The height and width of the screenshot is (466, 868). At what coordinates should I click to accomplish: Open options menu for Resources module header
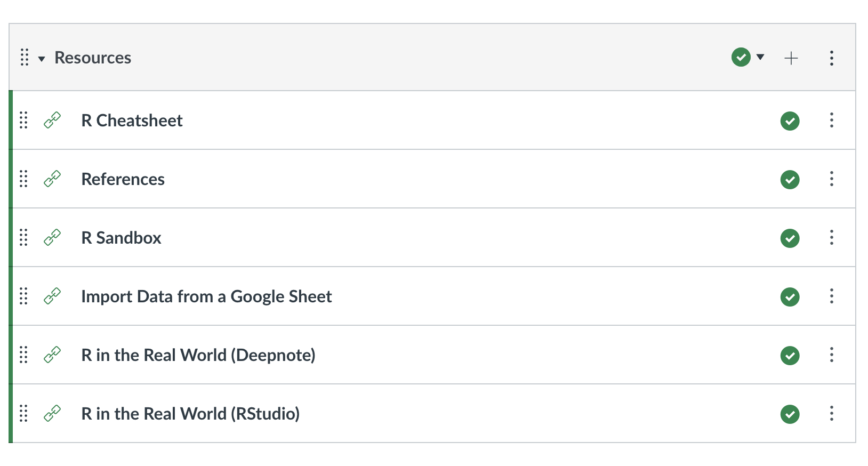831,58
